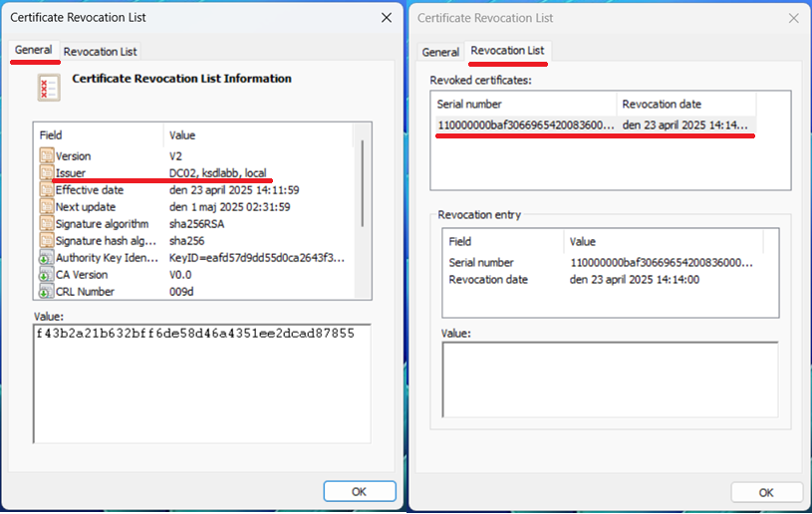Select the Authority Key Iden... row label

click(x=108, y=258)
